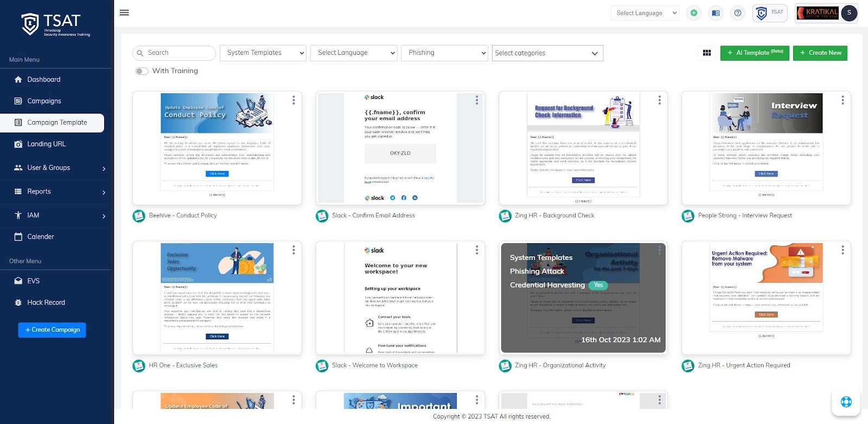
Task: Open the System Templates dropdown
Action: [264, 53]
